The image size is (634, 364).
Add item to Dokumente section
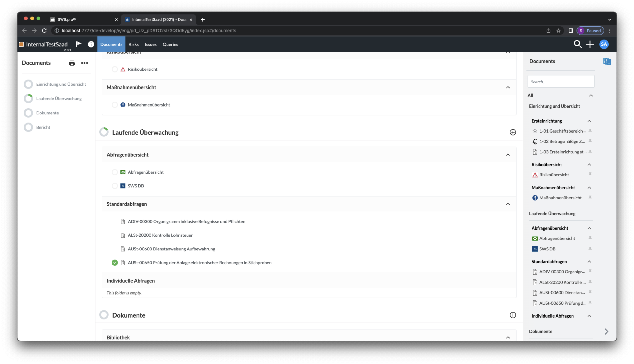tap(513, 315)
